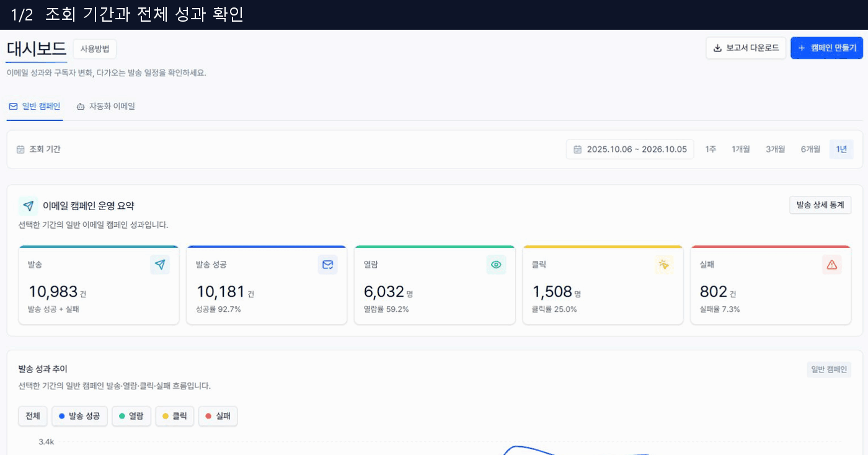868x455 pixels.
Task: Select the 1개월 period option
Action: [741, 149]
